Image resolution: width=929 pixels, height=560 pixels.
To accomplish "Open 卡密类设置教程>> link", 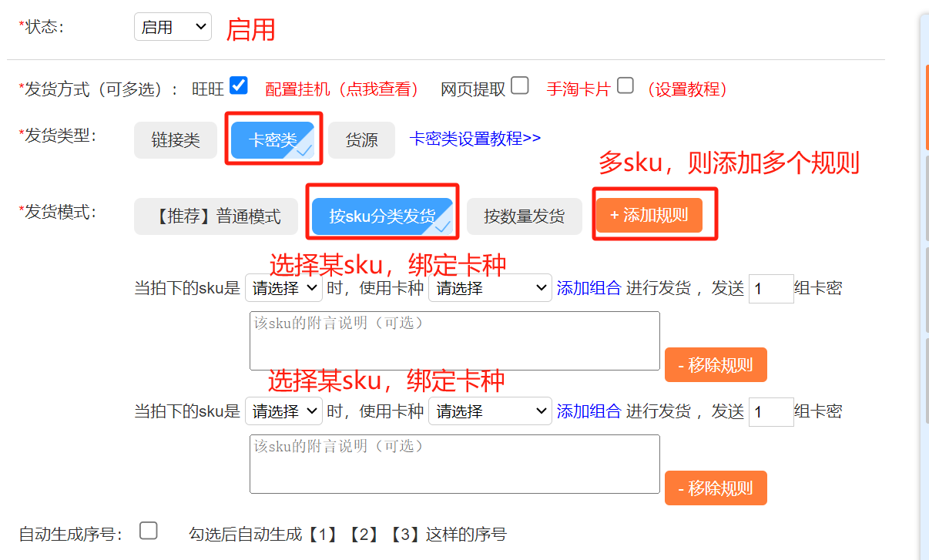I will click(475, 139).
